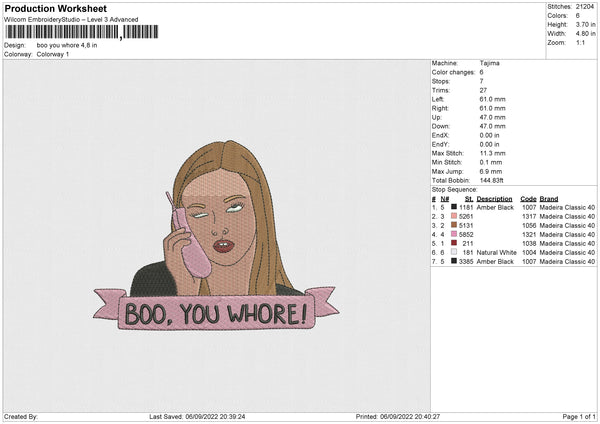The height and width of the screenshot is (424, 600).
Task: Click the 'N#' column header
Action: [445, 199]
